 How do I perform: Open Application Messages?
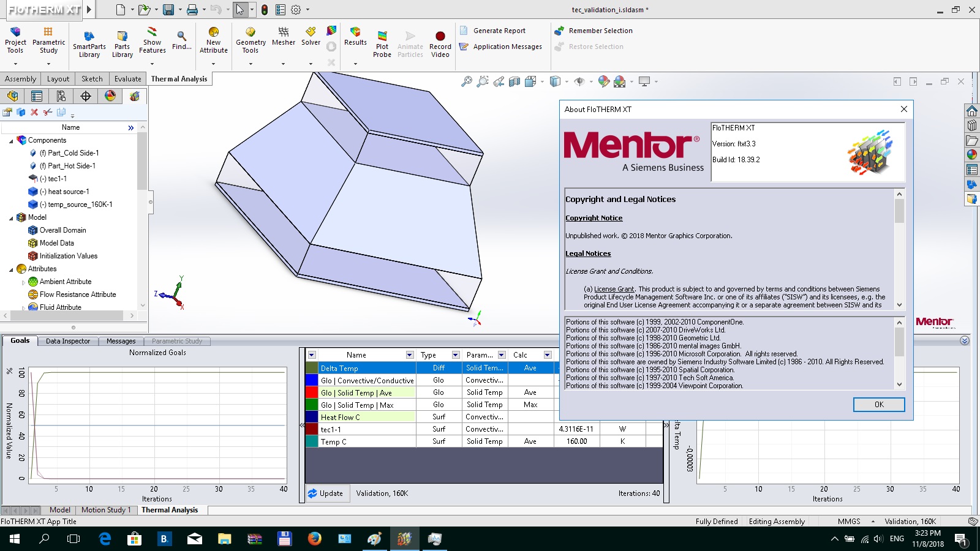pyautogui.click(x=500, y=47)
